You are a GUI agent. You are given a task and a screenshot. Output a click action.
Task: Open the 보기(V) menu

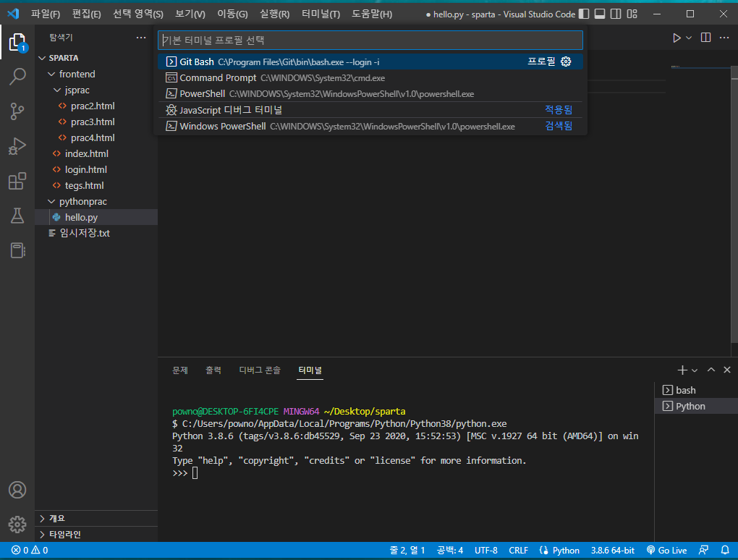pos(190,14)
